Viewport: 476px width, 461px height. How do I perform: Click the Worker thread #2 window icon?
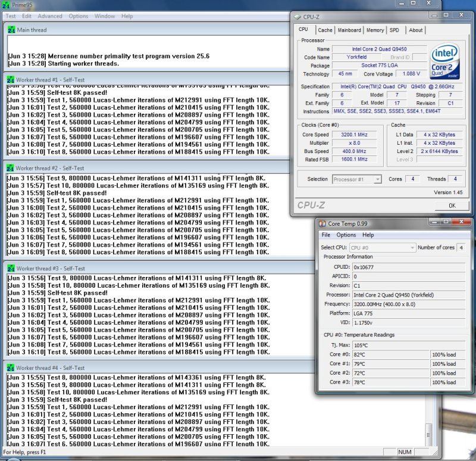tap(10, 168)
